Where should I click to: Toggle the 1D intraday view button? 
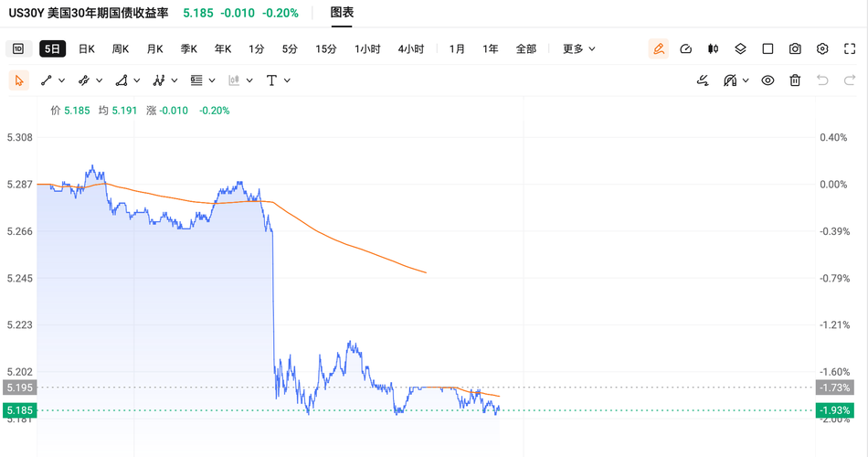[x=18, y=48]
